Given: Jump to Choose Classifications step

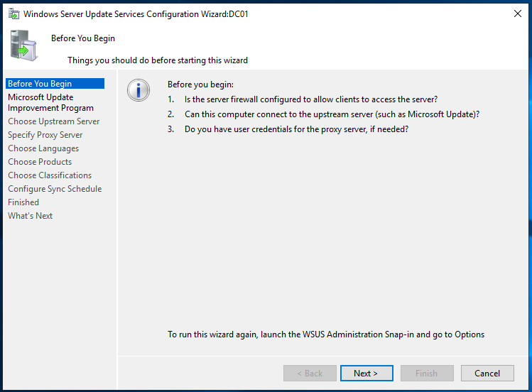Looking at the screenshot, I should 50,175.
